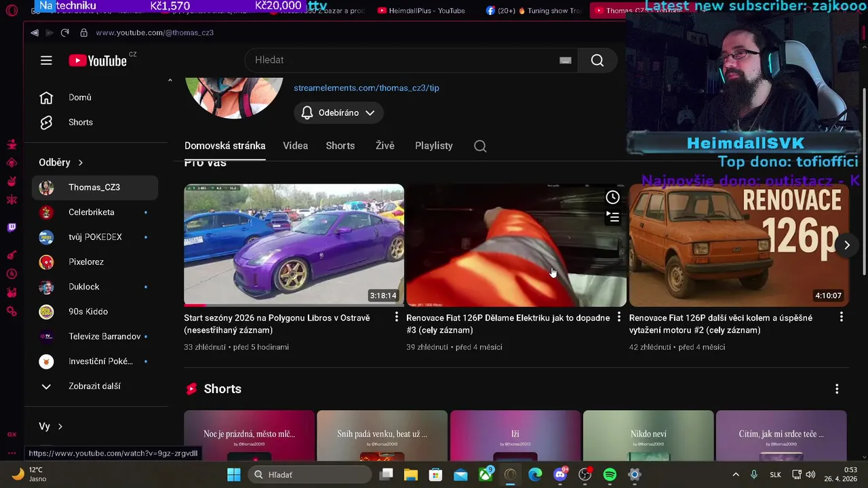Open Investiční Poké... channel in sidebar
Screen dimensions: 868x488
coord(96,361)
